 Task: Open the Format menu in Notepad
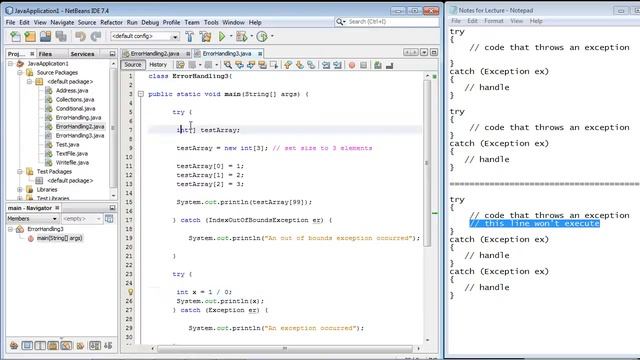494,21
